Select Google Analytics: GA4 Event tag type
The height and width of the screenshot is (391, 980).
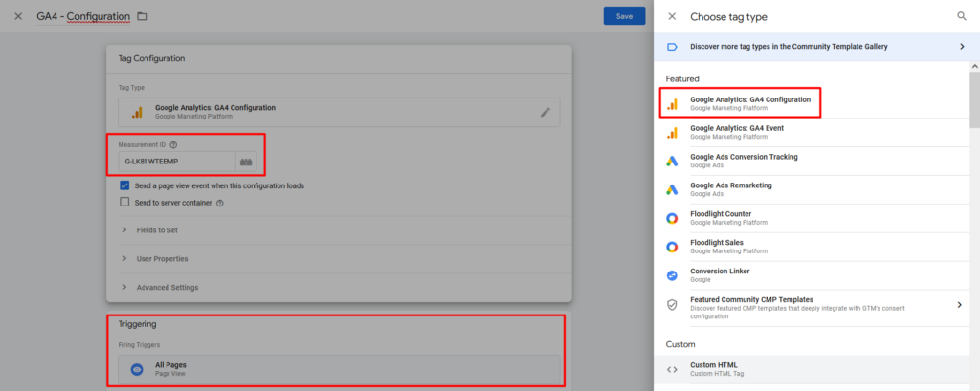tap(737, 132)
